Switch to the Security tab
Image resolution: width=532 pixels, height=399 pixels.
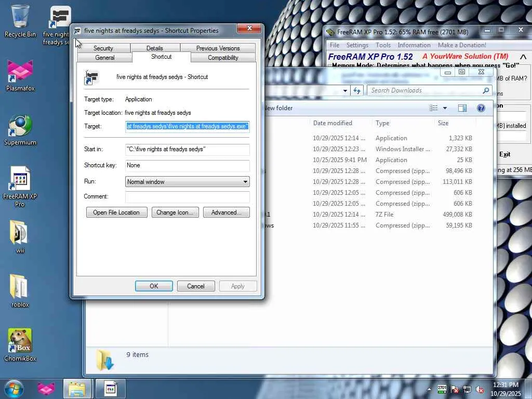click(103, 48)
